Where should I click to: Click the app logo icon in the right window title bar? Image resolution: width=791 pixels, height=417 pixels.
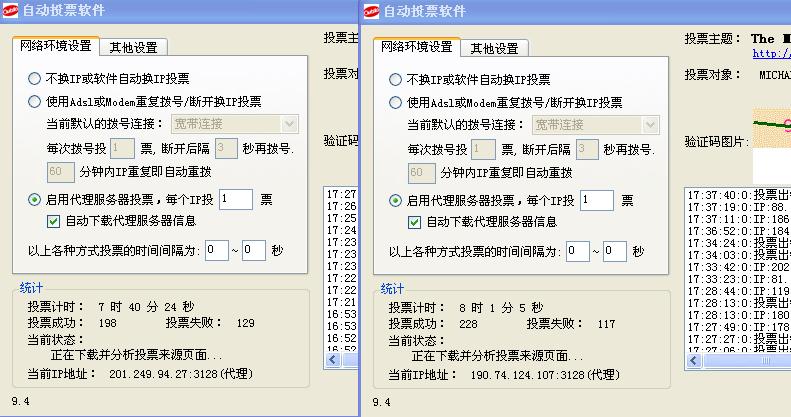point(371,11)
